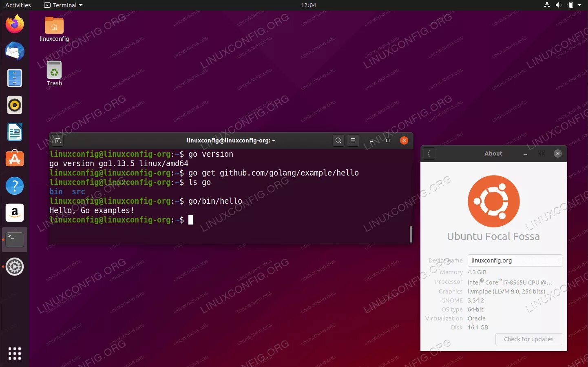Open the Activities overview
The image size is (588, 367).
(18, 5)
